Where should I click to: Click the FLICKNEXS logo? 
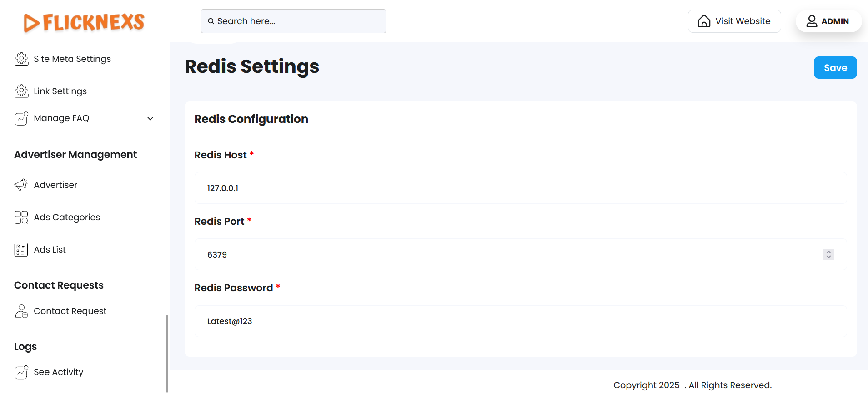(x=84, y=22)
